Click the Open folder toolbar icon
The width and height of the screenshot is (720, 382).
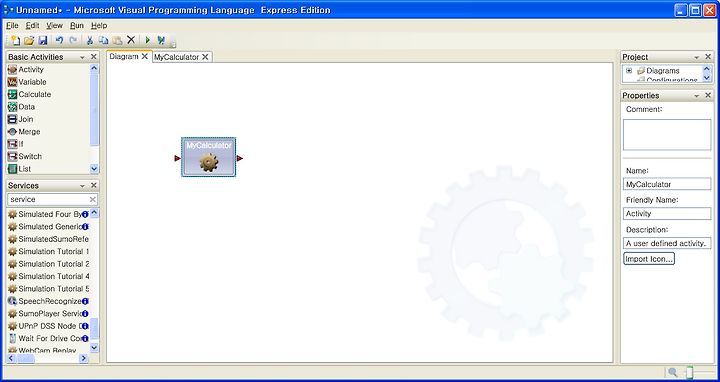point(29,40)
